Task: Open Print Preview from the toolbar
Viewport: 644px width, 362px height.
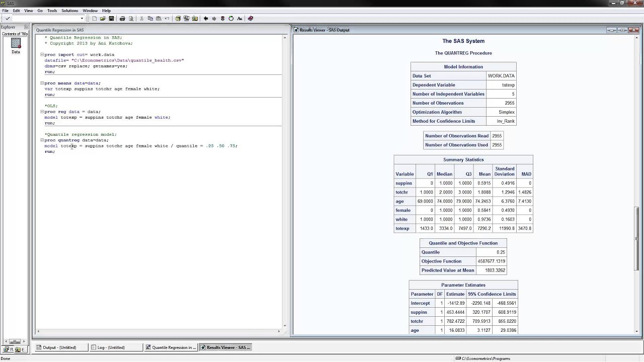Action: click(131, 19)
